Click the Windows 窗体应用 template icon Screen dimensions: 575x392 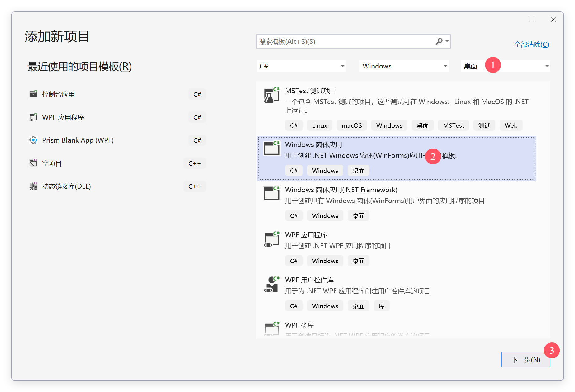(272, 148)
